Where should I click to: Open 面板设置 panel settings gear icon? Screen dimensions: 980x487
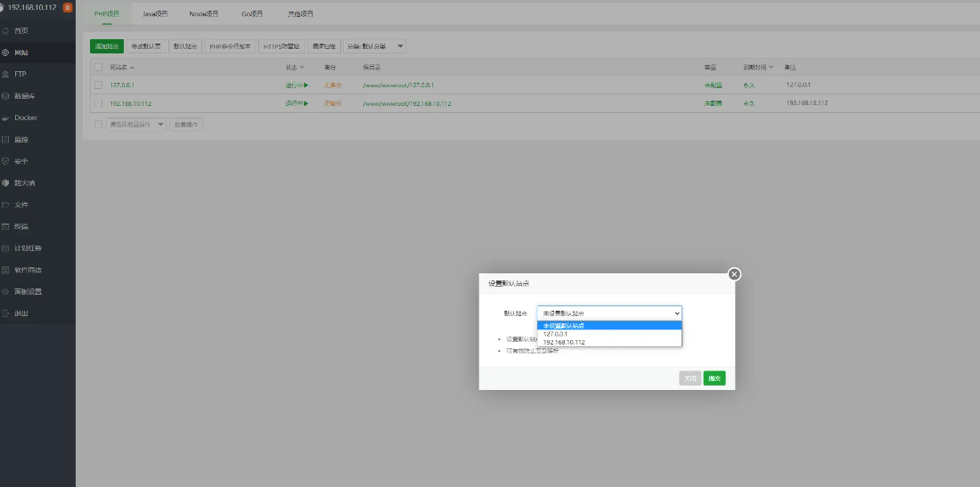[6, 292]
